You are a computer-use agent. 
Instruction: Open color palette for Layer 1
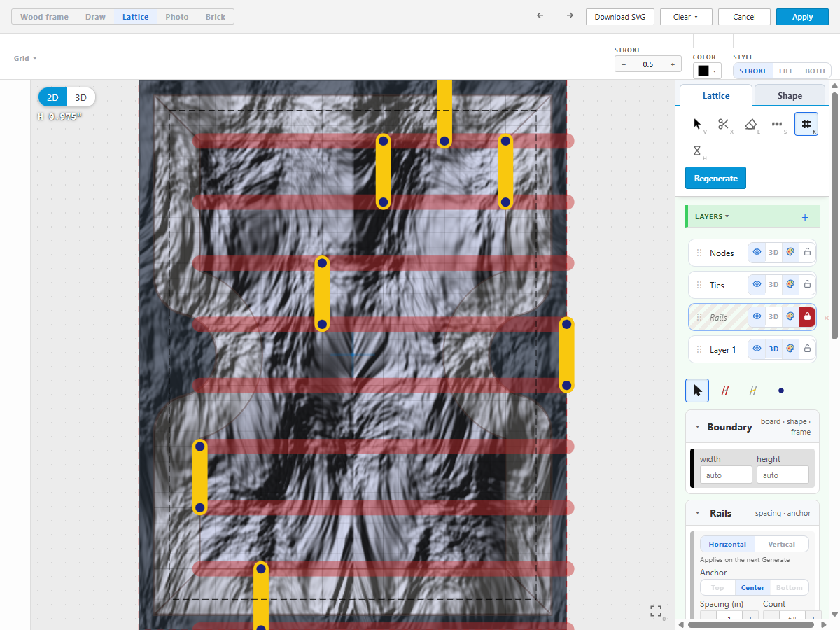(x=790, y=349)
